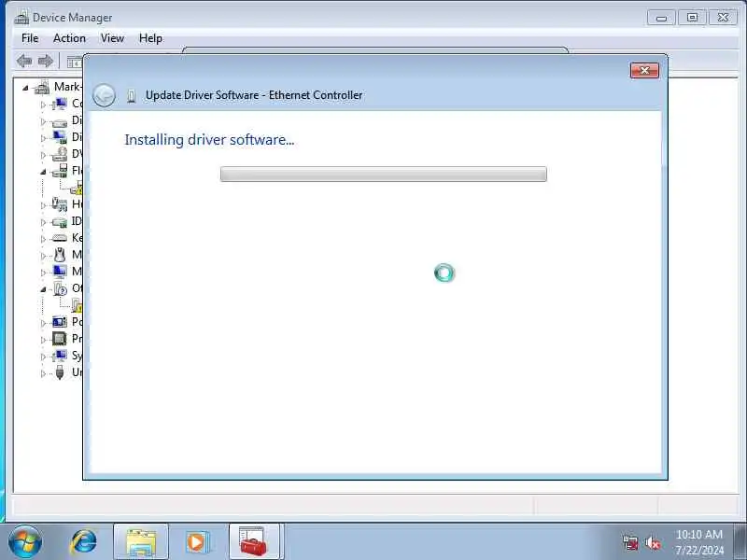Expand the Sy category triangle
Viewport: 747px width, 560px height.
tap(43, 357)
